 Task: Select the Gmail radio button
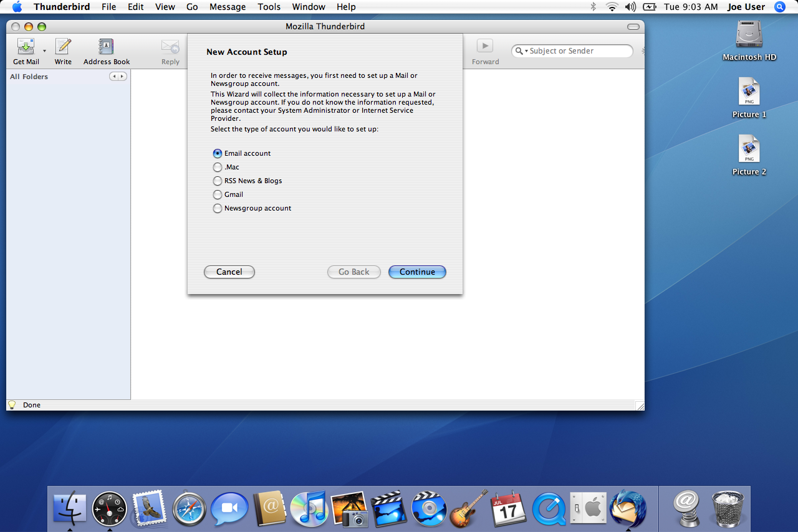(x=218, y=194)
